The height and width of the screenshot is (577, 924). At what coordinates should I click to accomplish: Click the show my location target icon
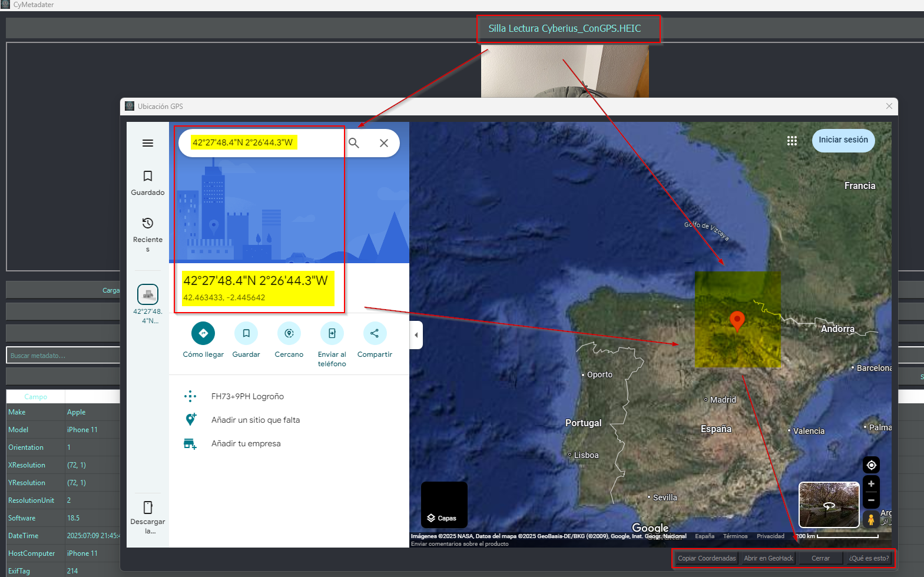point(871,465)
